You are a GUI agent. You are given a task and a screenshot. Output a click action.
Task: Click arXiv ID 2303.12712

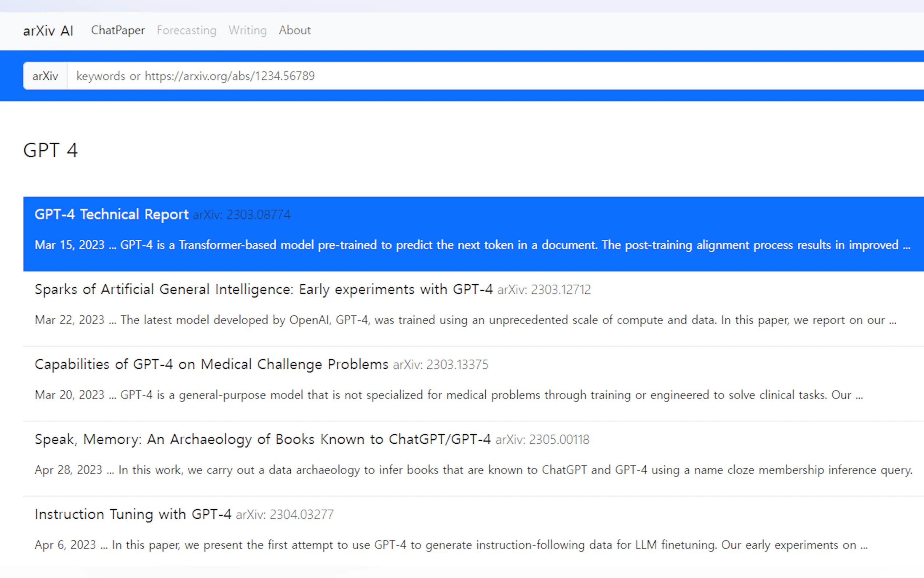tap(544, 290)
